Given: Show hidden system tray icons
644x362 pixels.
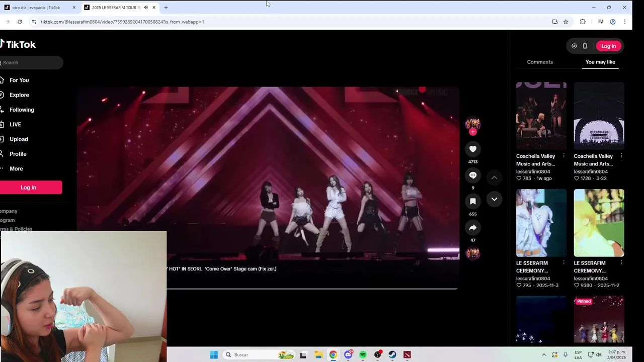Looking at the screenshot, I should pyautogui.click(x=544, y=354).
